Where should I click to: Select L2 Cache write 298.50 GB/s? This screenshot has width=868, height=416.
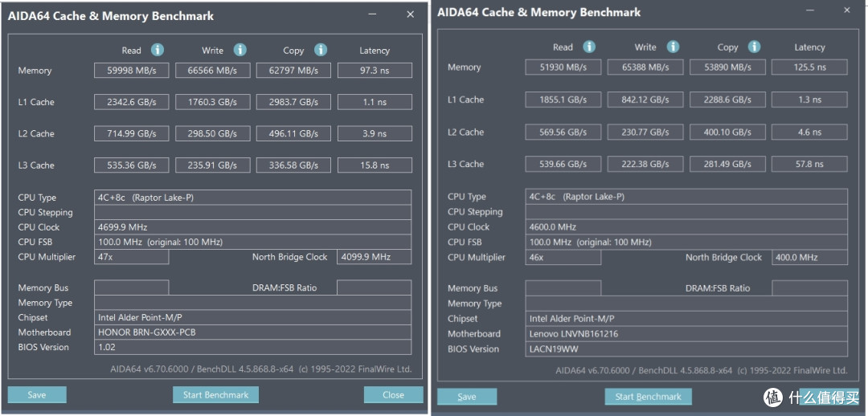(212, 134)
